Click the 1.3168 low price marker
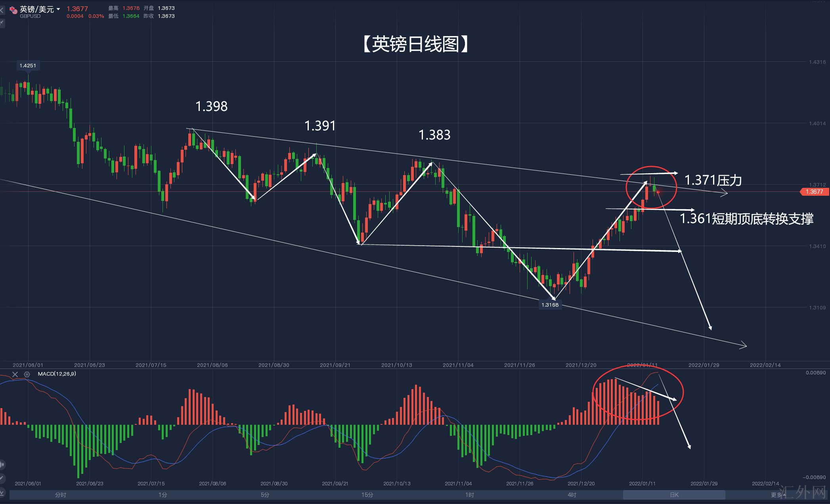This screenshot has width=830, height=504. pos(550,305)
